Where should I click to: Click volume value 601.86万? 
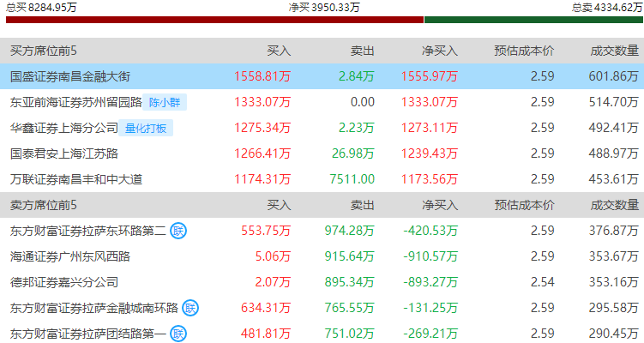point(614,76)
